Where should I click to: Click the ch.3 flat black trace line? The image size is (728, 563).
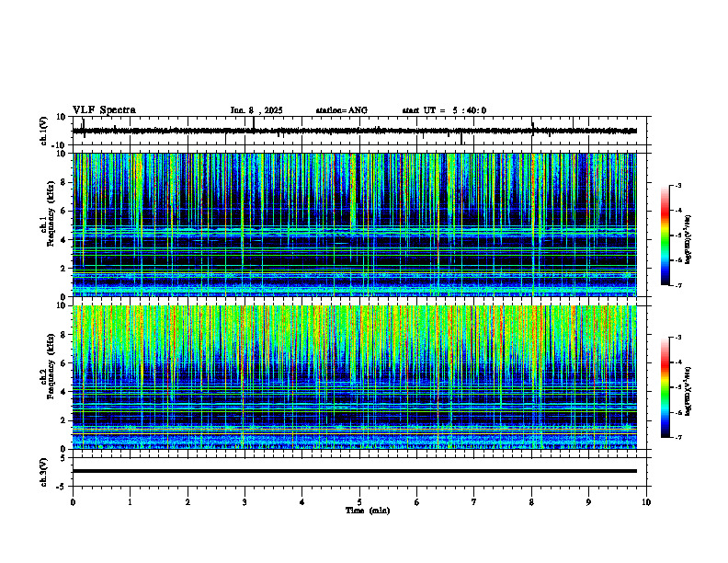tap(355, 471)
